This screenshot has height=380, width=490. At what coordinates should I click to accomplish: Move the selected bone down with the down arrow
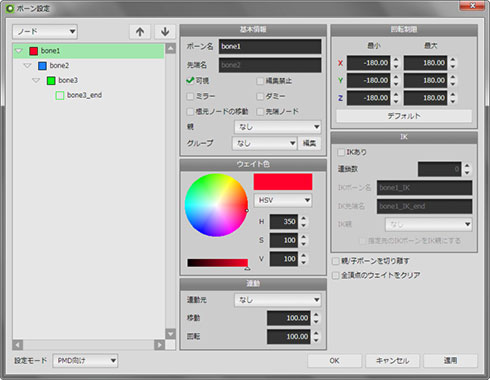(165, 32)
